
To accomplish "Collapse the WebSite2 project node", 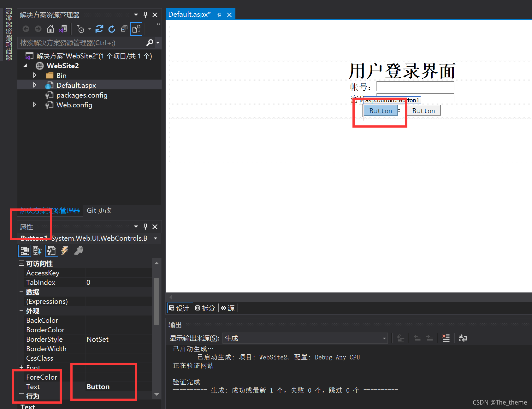I will 25,66.
